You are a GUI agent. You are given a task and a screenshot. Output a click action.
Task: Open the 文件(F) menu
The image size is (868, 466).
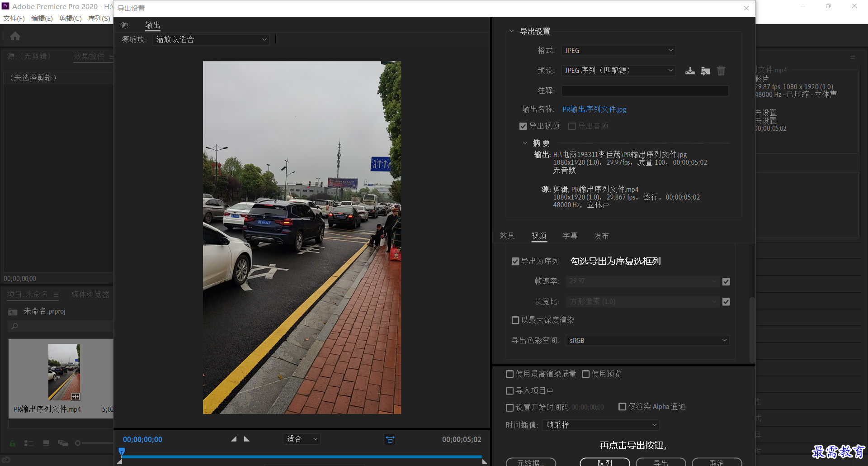click(14, 19)
